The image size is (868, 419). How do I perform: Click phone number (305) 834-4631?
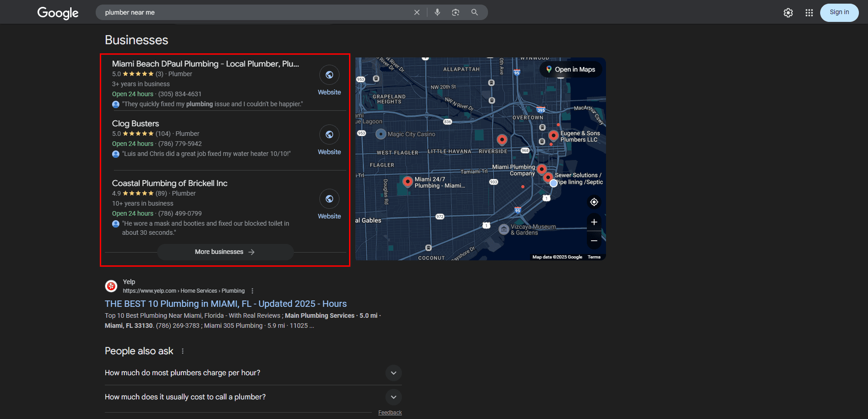click(180, 94)
